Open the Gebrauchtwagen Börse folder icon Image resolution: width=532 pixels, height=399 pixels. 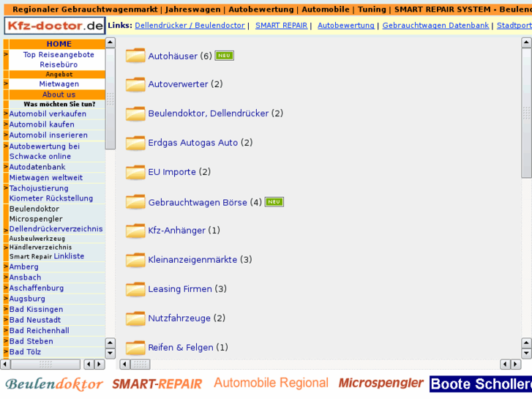(x=135, y=202)
